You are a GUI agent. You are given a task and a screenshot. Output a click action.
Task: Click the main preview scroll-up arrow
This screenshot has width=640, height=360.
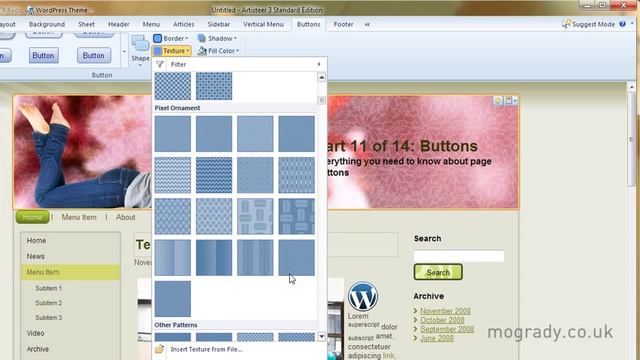coord(632,87)
